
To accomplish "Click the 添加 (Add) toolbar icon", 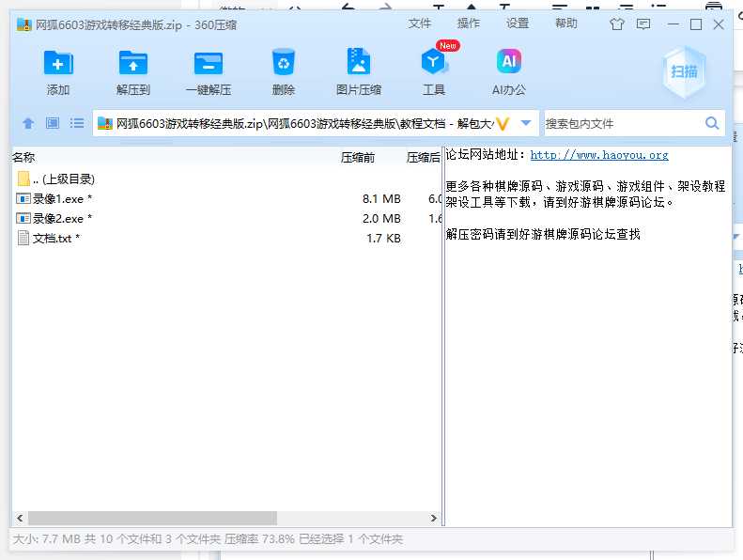I will click(x=58, y=63).
